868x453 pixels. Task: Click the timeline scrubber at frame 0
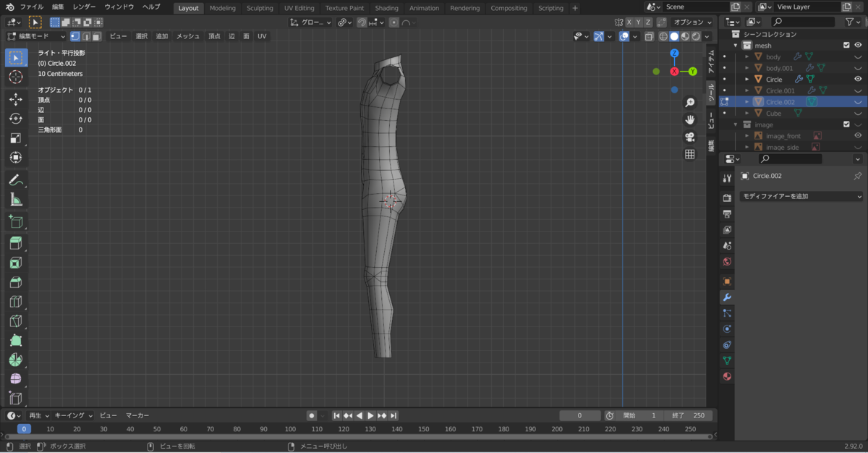tap(24, 428)
